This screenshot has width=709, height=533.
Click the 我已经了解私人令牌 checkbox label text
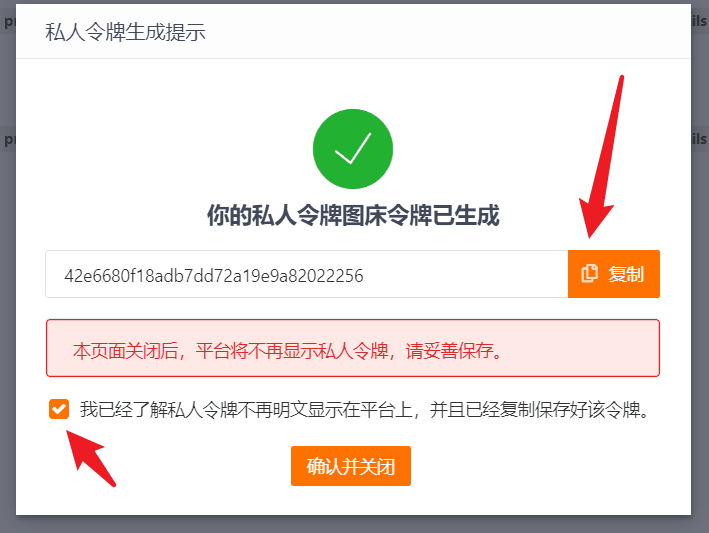tap(365, 410)
